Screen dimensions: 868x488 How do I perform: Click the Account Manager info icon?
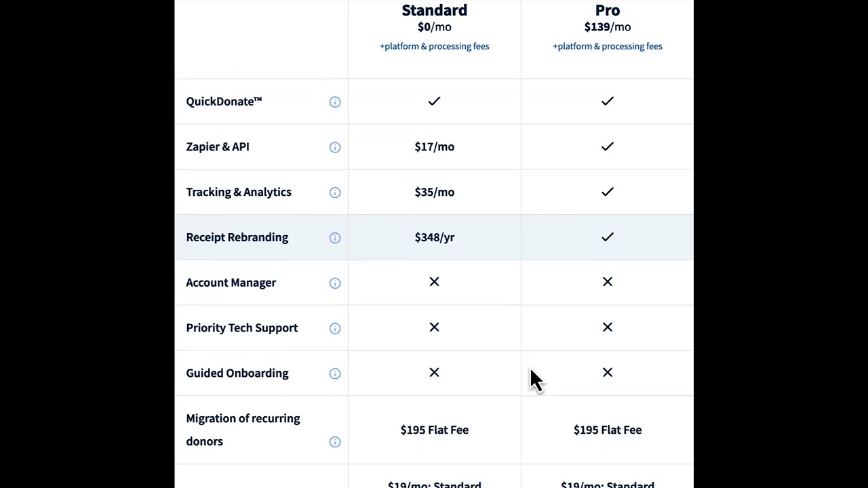point(335,283)
